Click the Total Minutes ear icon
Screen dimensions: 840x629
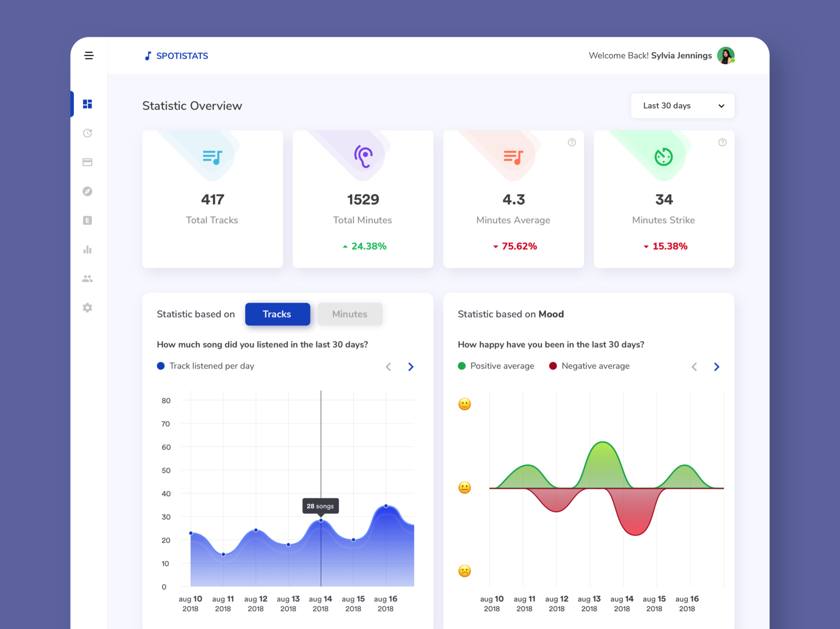pyautogui.click(x=363, y=156)
